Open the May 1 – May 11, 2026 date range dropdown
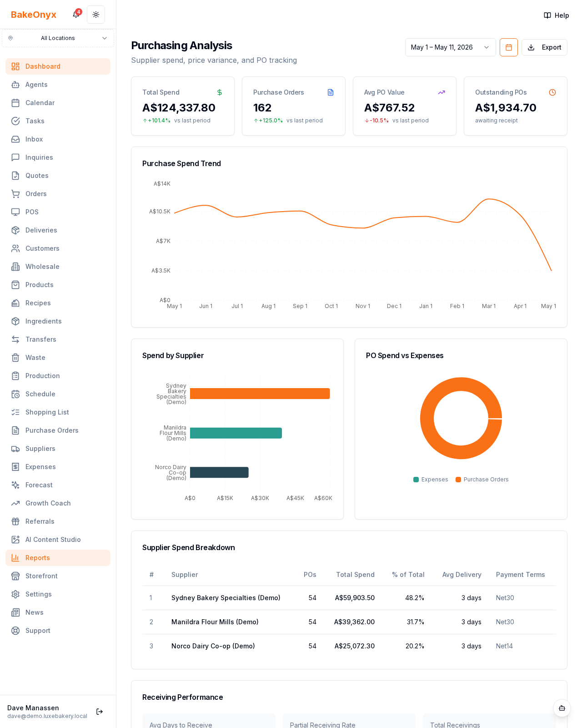582x728 pixels. coord(450,47)
